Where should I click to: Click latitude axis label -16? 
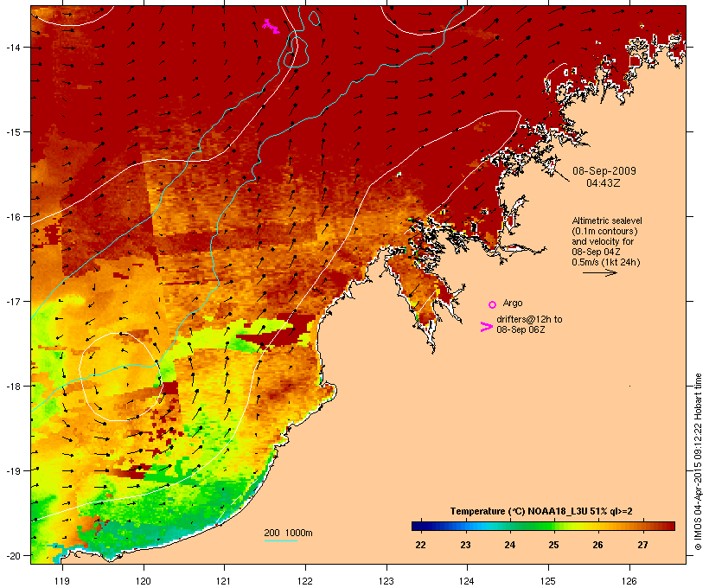(12, 217)
